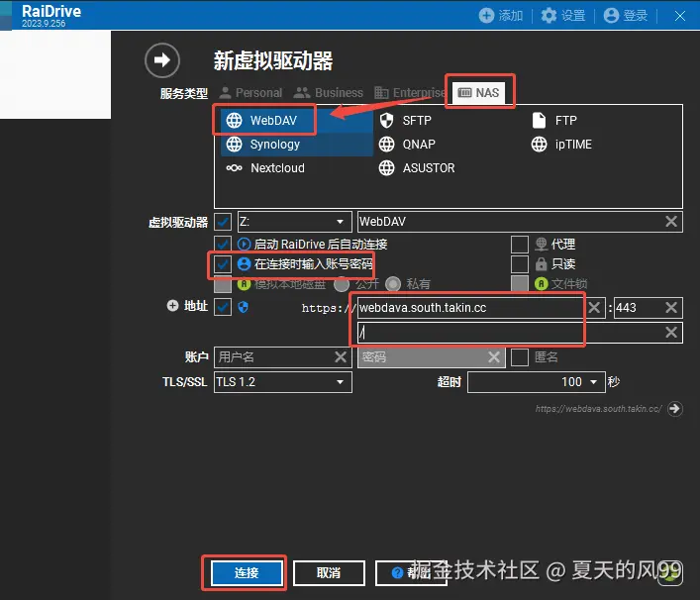Open the URL preview arrow icon
The width and height of the screenshot is (700, 600).
[x=675, y=409]
